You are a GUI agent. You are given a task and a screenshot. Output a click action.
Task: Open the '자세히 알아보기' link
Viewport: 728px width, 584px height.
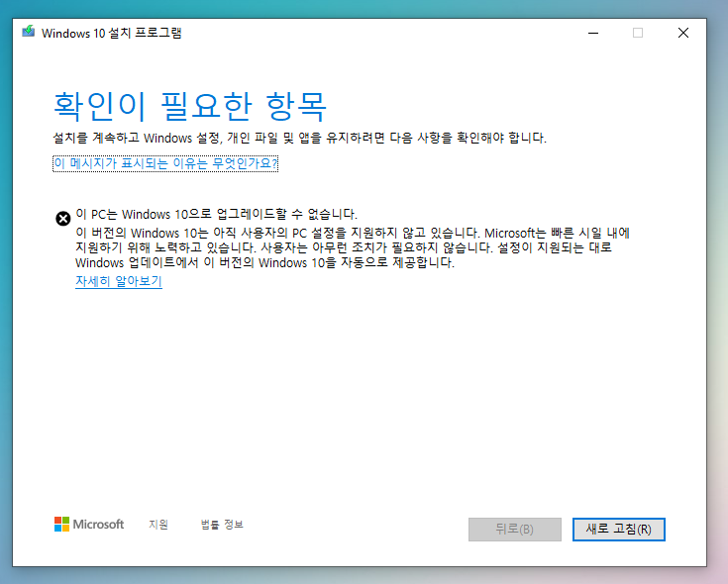coord(119,281)
